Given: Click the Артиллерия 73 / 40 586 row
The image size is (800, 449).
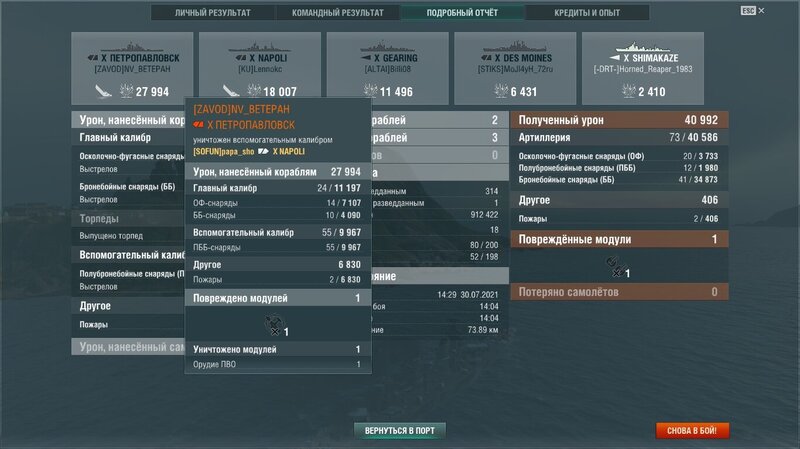Looking at the screenshot, I should coord(619,137).
